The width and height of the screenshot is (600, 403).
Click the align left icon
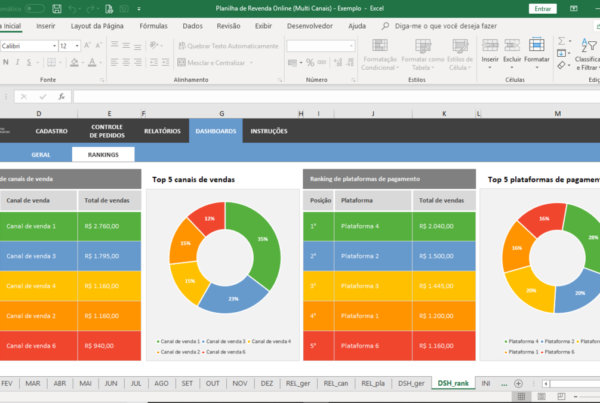pos(114,62)
